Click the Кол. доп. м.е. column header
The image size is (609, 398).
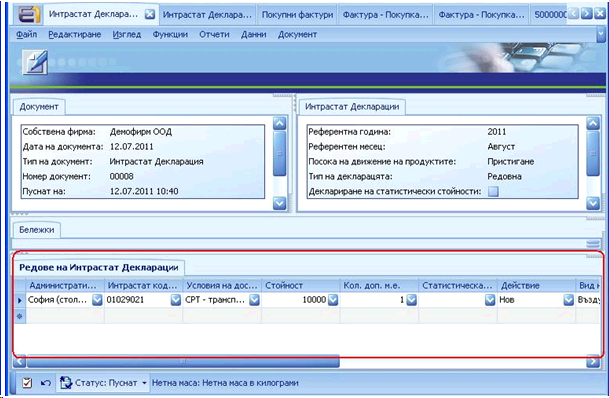[x=379, y=285]
